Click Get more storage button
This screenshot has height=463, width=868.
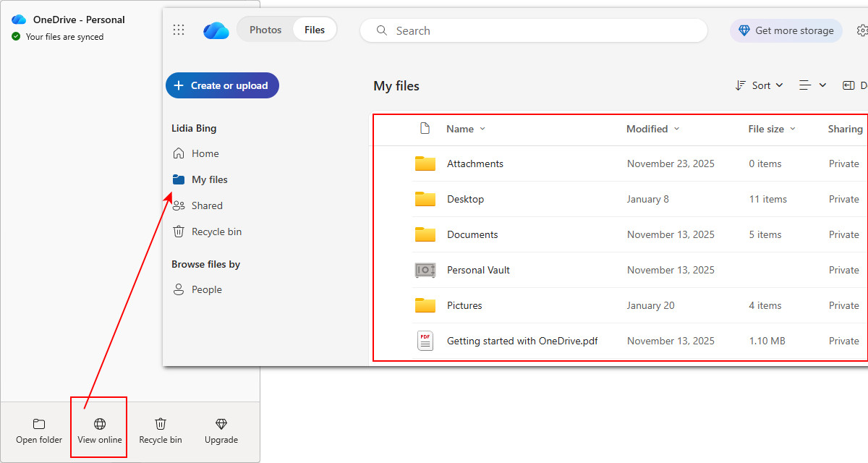[x=786, y=30]
